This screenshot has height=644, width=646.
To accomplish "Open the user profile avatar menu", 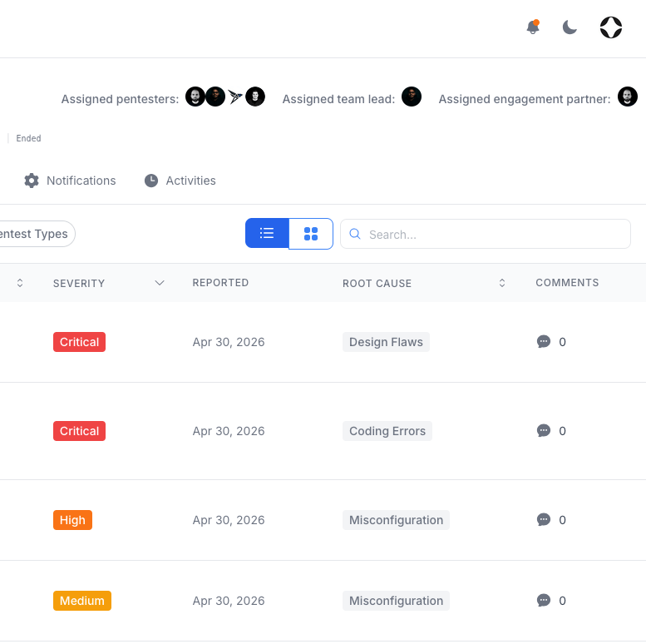I will (x=610, y=27).
